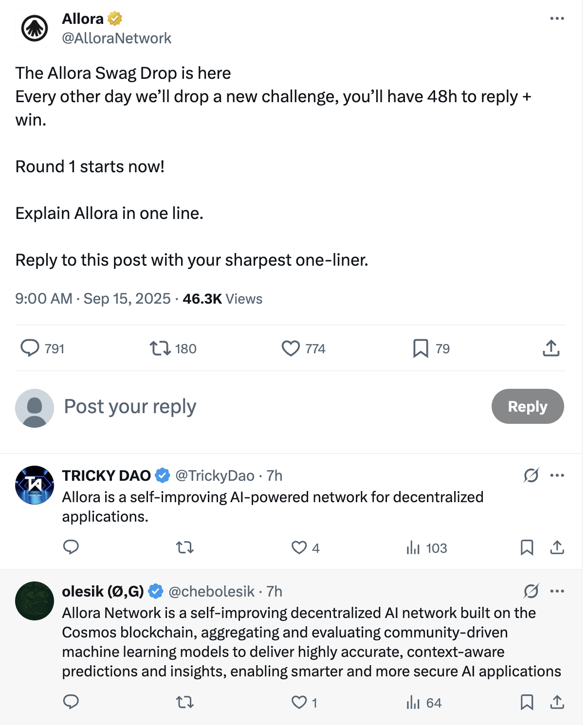Open TRICKY DAO's profile avatar
This screenshot has width=588, height=726.
coord(35,485)
